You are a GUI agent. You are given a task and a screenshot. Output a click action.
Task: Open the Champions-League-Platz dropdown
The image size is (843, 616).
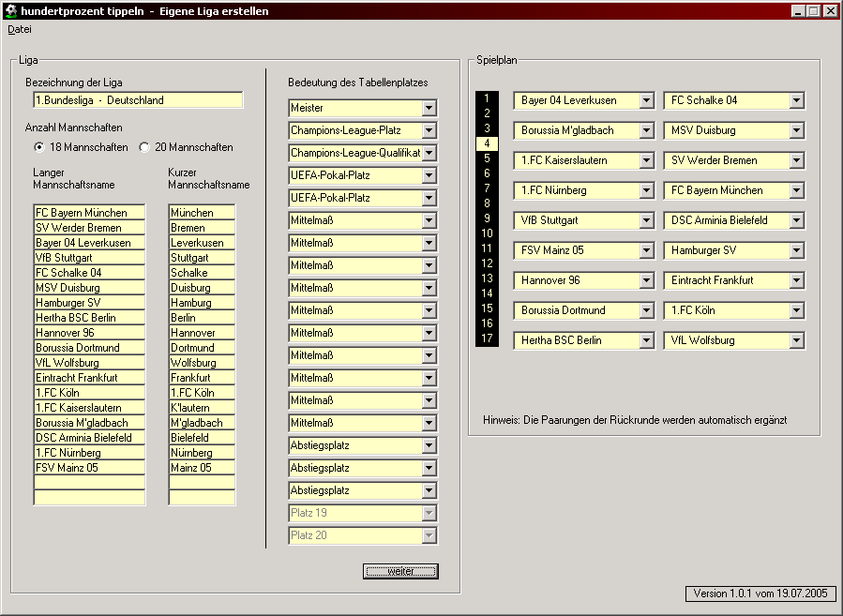(x=429, y=130)
